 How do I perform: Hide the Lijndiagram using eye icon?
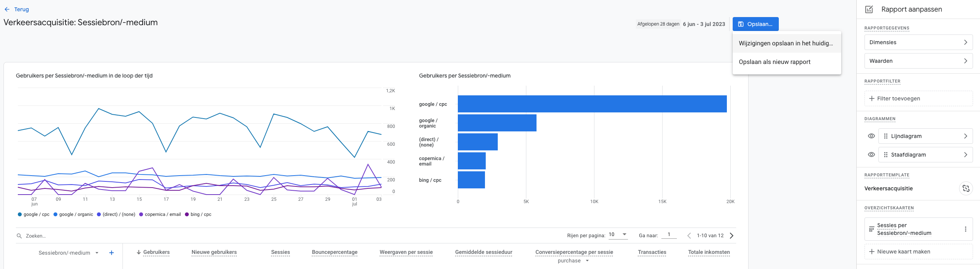871,136
